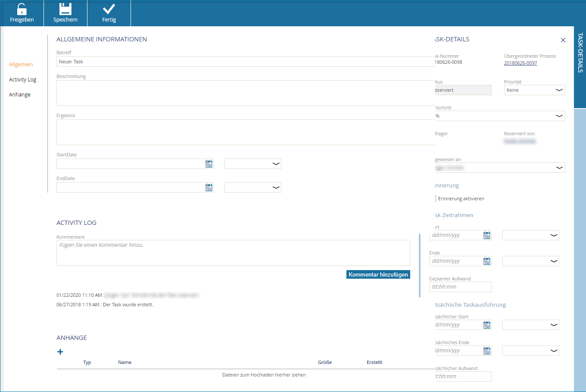Open the EndDate time dropdown

point(253,187)
